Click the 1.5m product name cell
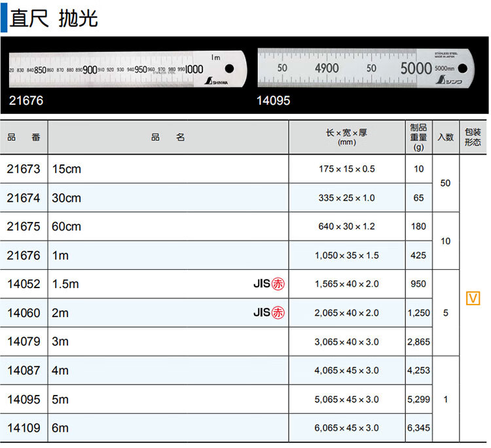Image resolution: width=491 pixels, height=448 pixels. click(168, 284)
